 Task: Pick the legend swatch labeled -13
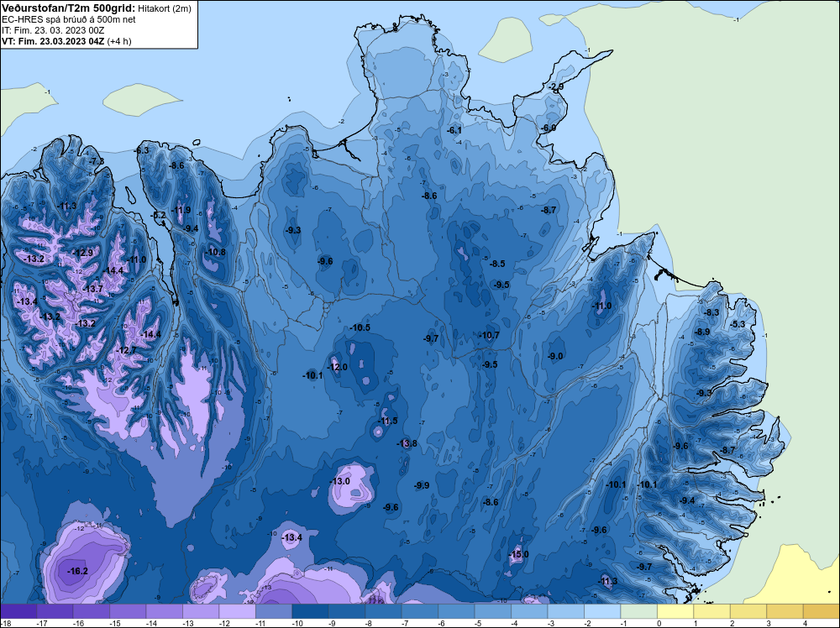[201, 611]
